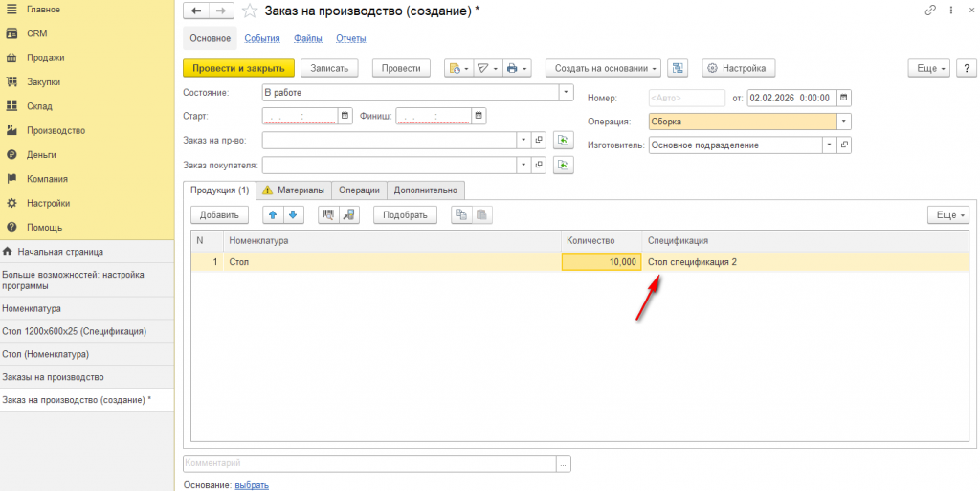Move row up with the blue up arrow
The width and height of the screenshot is (980, 491).
click(273, 215)
